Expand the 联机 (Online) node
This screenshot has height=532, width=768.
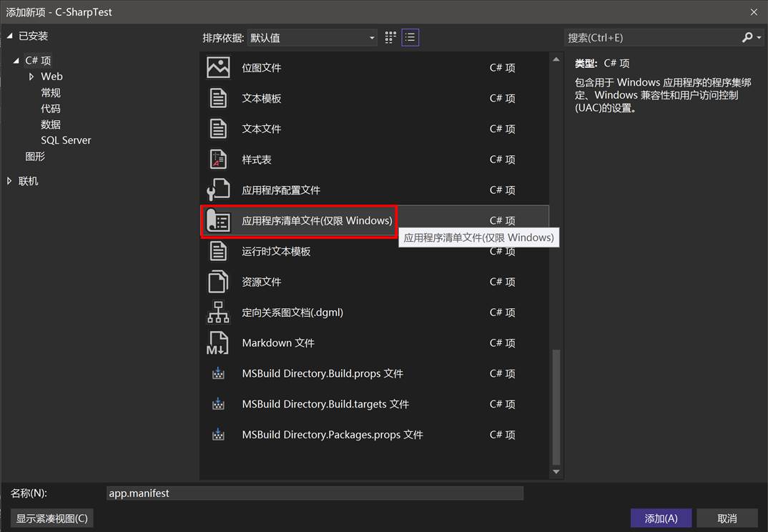pos(9,181)
